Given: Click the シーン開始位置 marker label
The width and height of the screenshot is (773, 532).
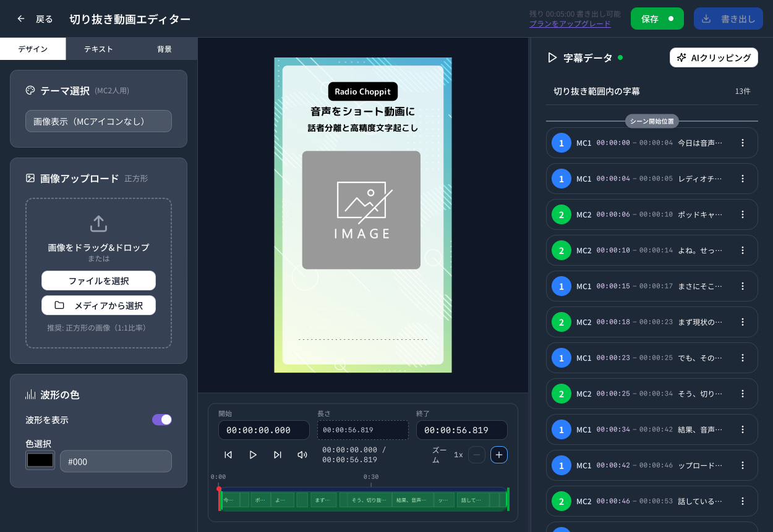Looking at the screenshot, I should click(652, 121).
